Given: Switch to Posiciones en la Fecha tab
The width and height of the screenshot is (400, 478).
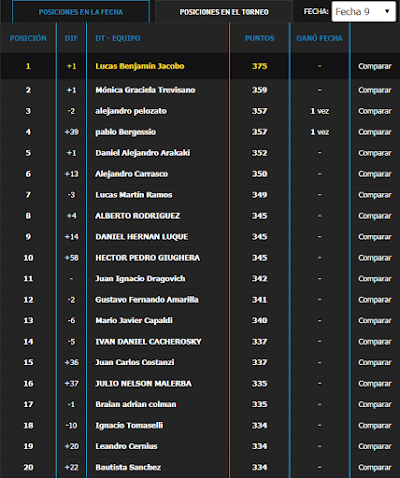Looking at the screenshot, I should [x=81, y=12].
